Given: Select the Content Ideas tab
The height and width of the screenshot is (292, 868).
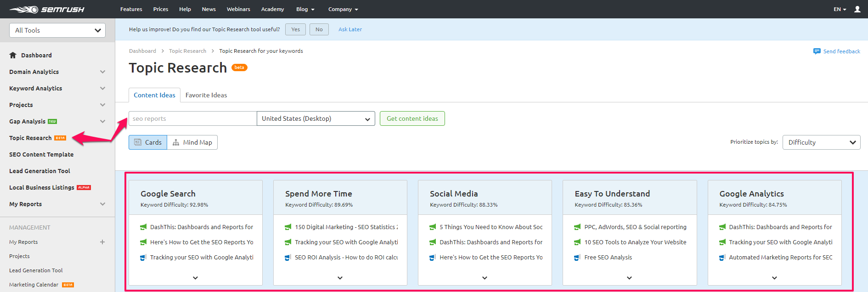Looking at the screenshot, I should pyautogui.click(x=154, y=95).
